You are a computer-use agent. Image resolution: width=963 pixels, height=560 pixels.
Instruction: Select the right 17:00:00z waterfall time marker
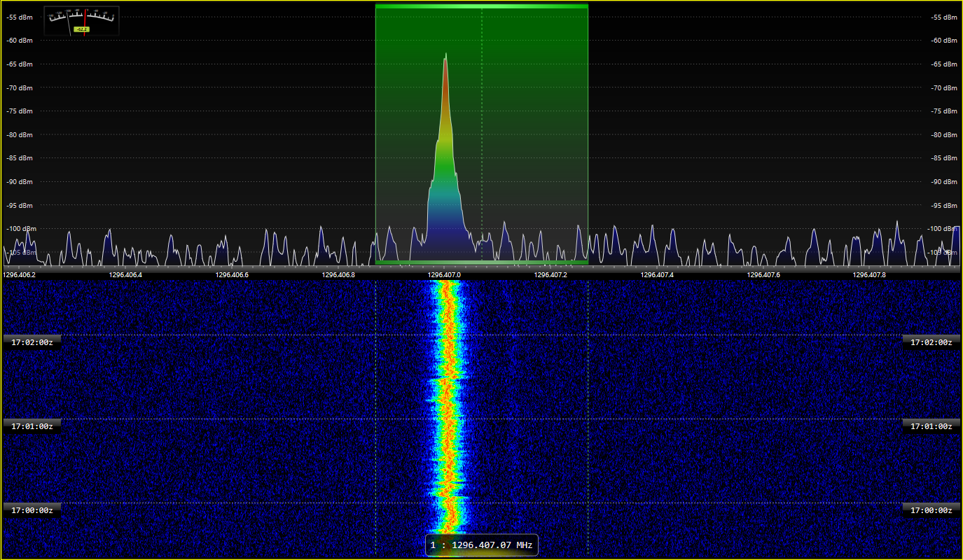[x=931, y=510]
